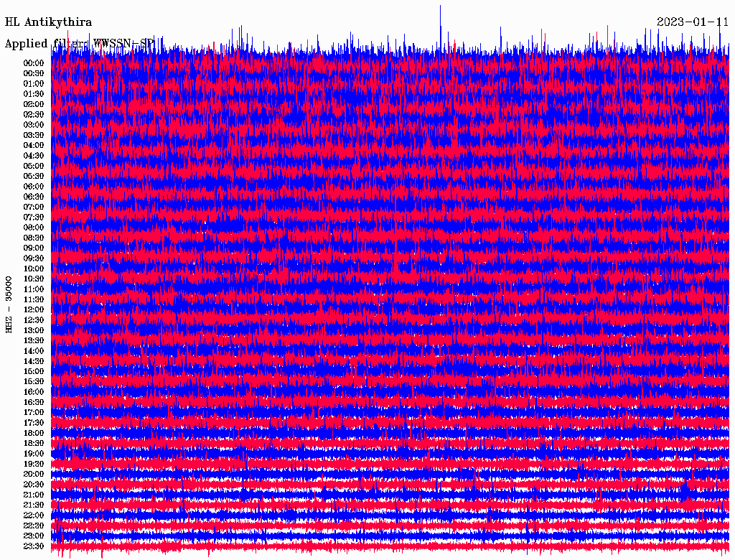Select the 19:00 time label
Image resolution: width=735 pixels, height=560 pixels.
(34, 454)
